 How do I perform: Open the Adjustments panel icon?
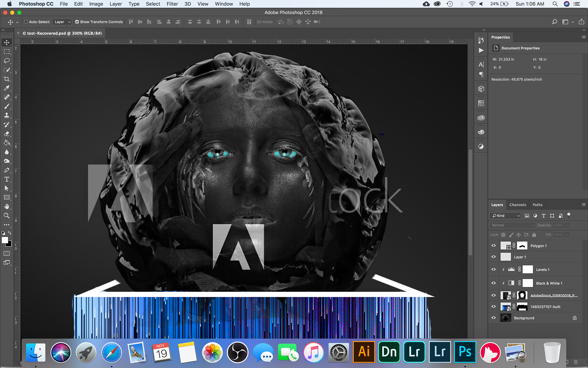click(481, 147)
